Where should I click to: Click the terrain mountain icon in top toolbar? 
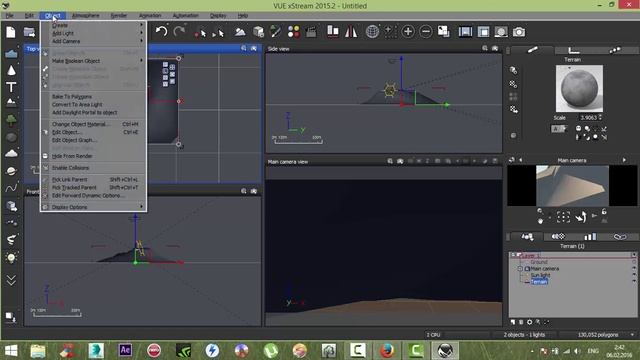coord(240,32)
